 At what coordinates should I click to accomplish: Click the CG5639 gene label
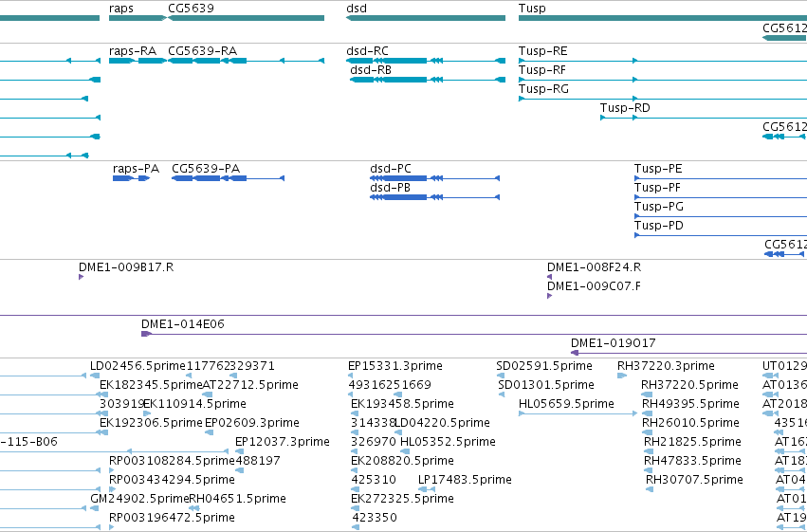point(191,9)
